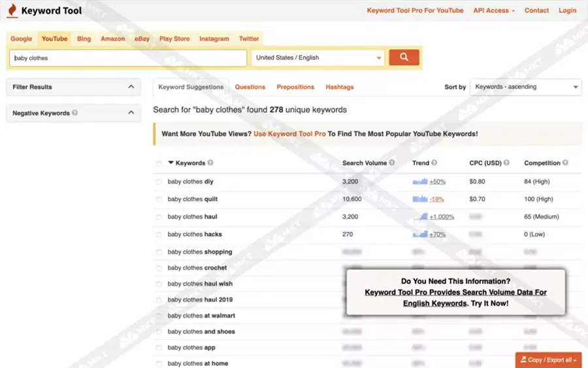588x368 pixels.
Task: Switch to the eBay tab
Action: pyautogui.click(x=142, y=39)
